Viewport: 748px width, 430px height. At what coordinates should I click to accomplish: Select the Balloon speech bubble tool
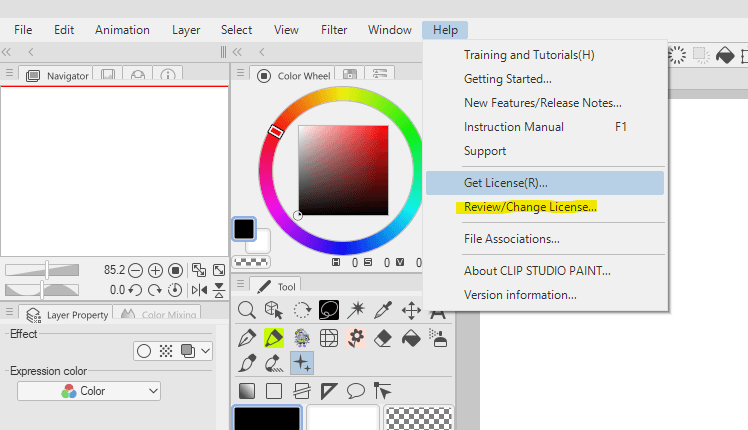pos(356,390)
